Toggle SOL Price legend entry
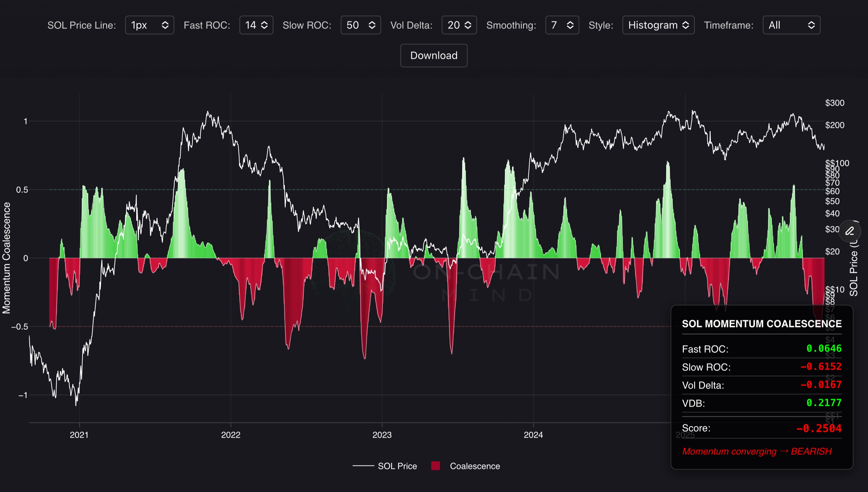 [397, 466]
